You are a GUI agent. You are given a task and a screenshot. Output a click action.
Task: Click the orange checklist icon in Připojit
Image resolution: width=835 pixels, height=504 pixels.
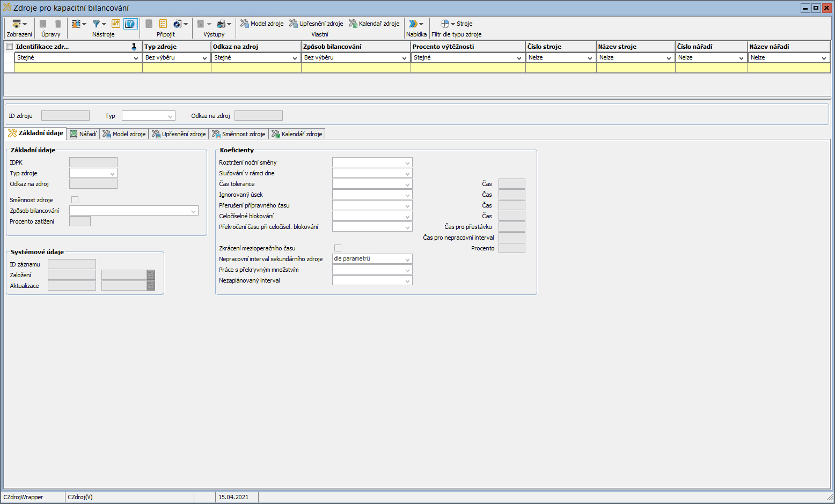click(x=163, y=24)
